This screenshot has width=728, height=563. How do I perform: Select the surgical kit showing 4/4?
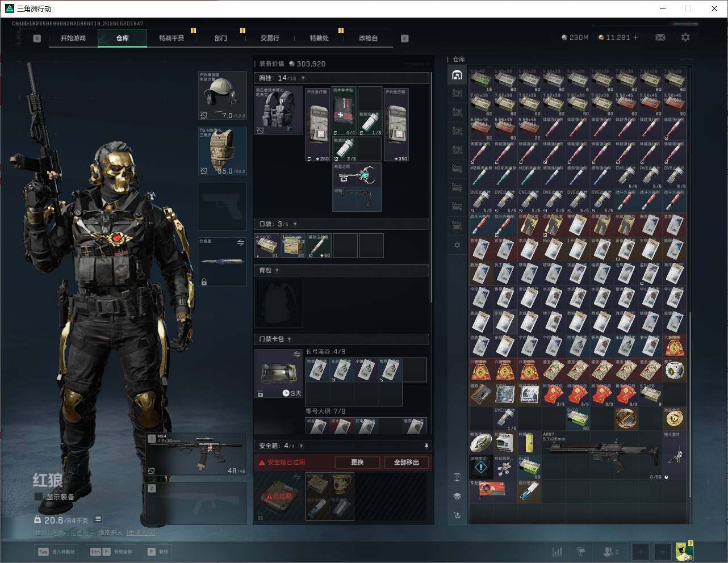[x=344, y=111]
